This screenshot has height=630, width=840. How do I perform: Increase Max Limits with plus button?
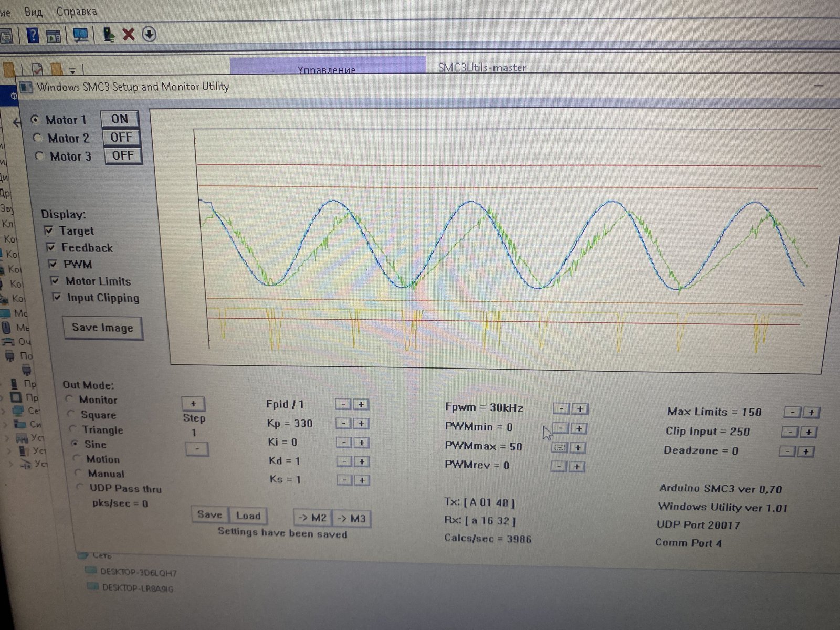tap(811, 413)
